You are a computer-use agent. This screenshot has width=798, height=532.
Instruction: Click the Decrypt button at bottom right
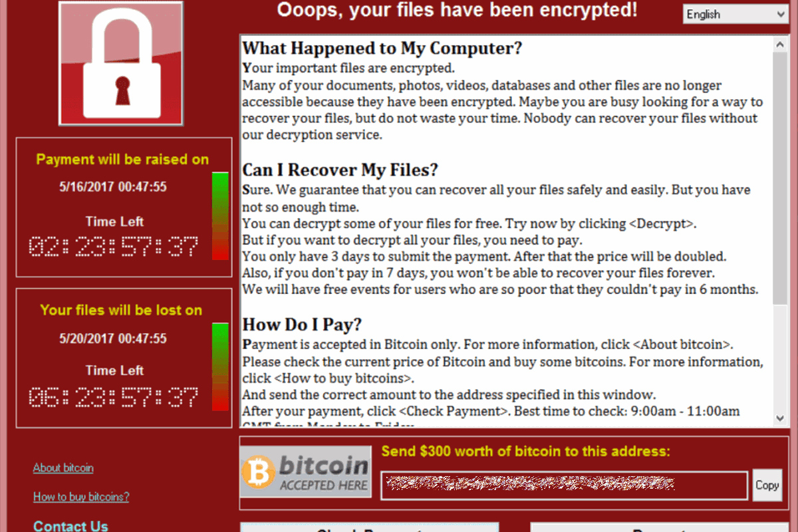(659, 527)
